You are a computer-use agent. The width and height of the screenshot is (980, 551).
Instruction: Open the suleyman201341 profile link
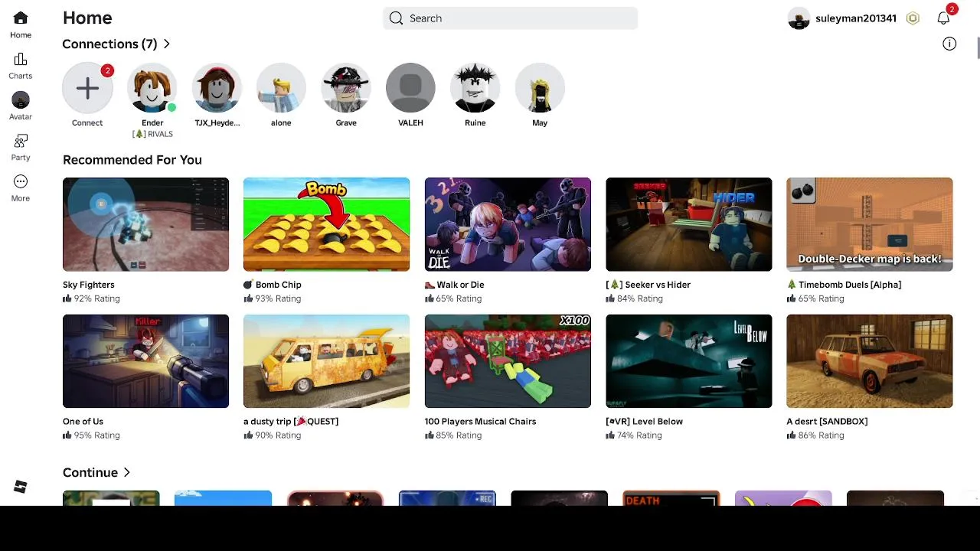point(855,18)
